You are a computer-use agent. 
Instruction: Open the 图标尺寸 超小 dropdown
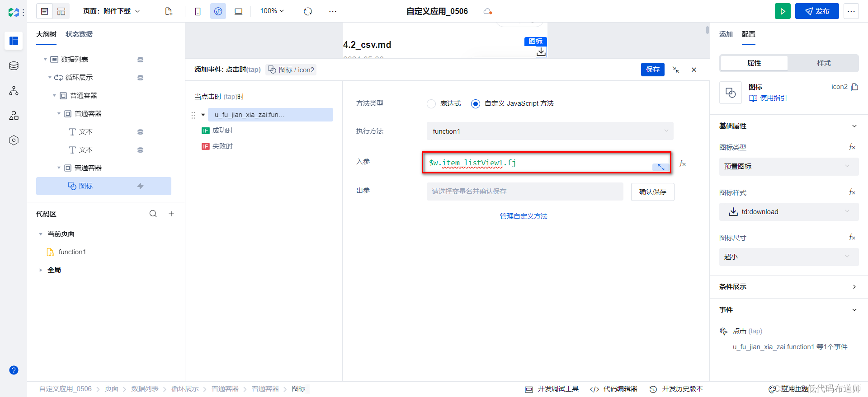[x=789, y=257]
